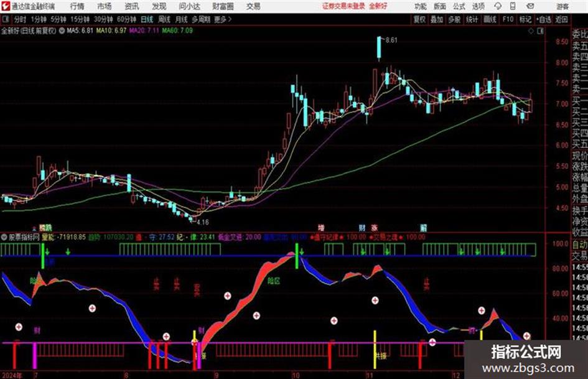Open the 市场 menu
This screenshot has width=588, height=379.
pyautogui.click(x=105, y=6)
